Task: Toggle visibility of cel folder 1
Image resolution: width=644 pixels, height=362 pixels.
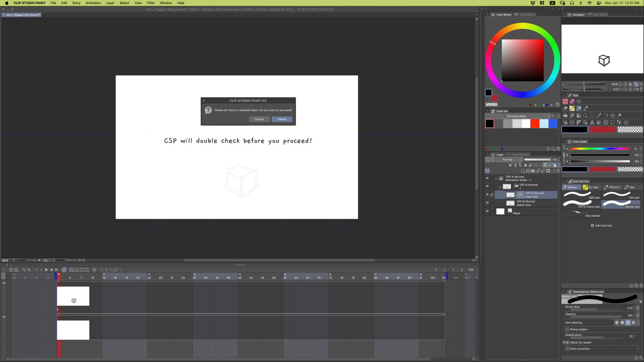Action: tap(487, 186)
